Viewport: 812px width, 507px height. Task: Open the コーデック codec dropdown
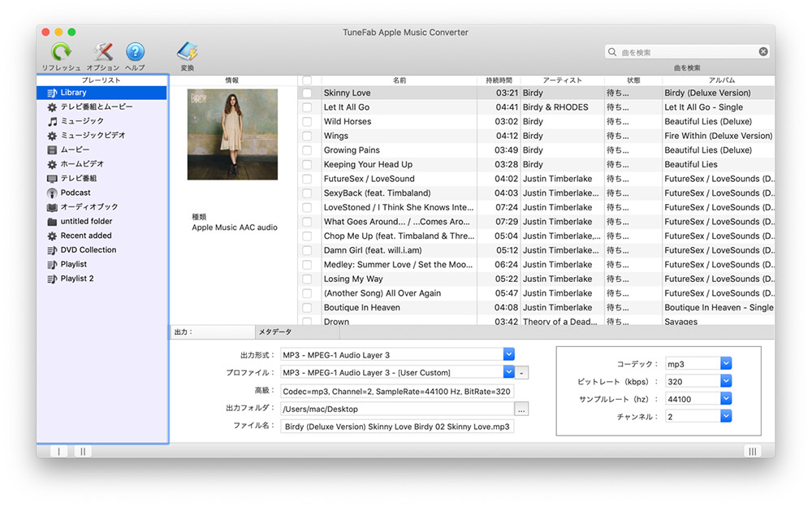tap(726, 364)
